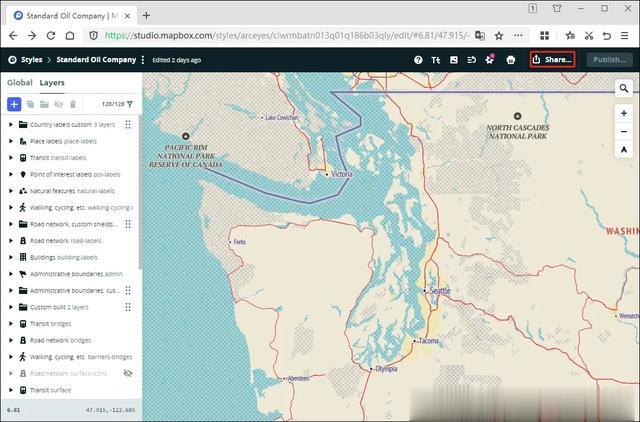
Task: Expand Point of interest labels component
Action: (11, 174)
